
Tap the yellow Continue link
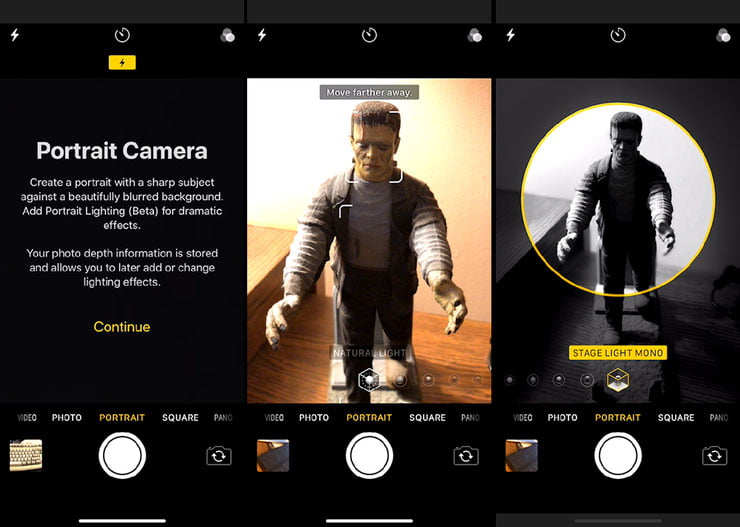click(x=122, y=326)
